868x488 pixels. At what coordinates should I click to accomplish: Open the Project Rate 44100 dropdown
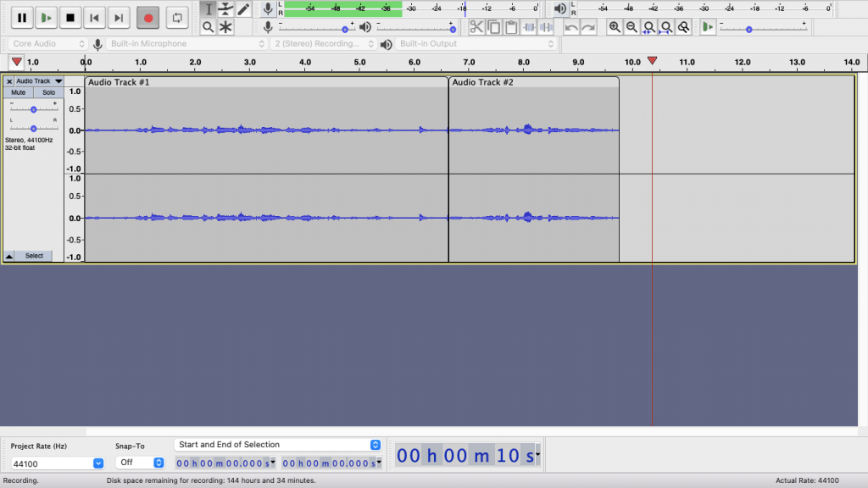point(58,463)
